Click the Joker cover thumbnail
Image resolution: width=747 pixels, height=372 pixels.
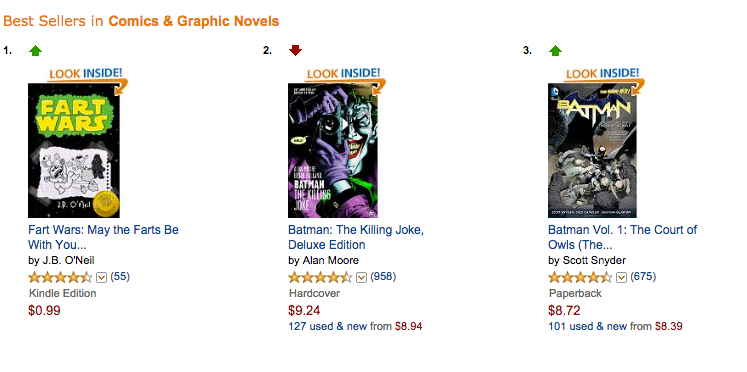coord(333,151)
